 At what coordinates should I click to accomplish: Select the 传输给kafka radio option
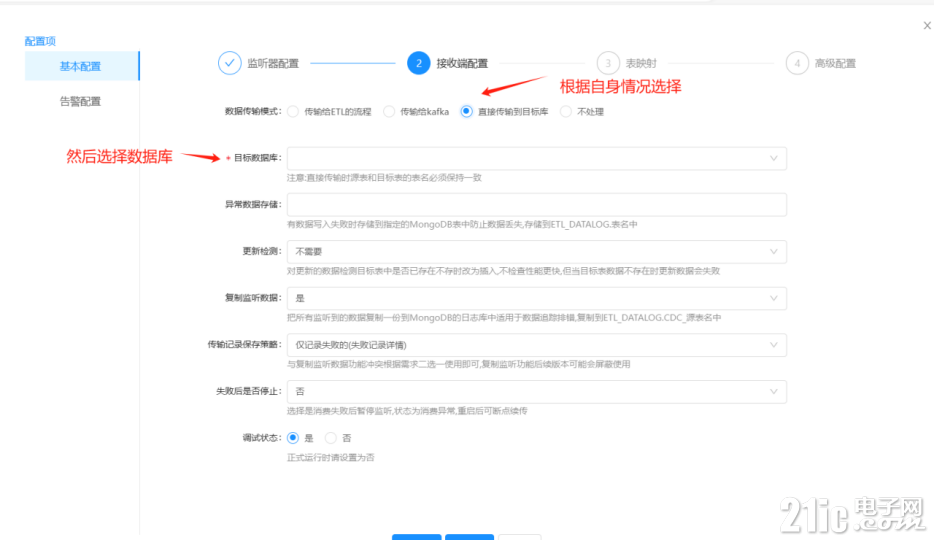click(389, 111)
